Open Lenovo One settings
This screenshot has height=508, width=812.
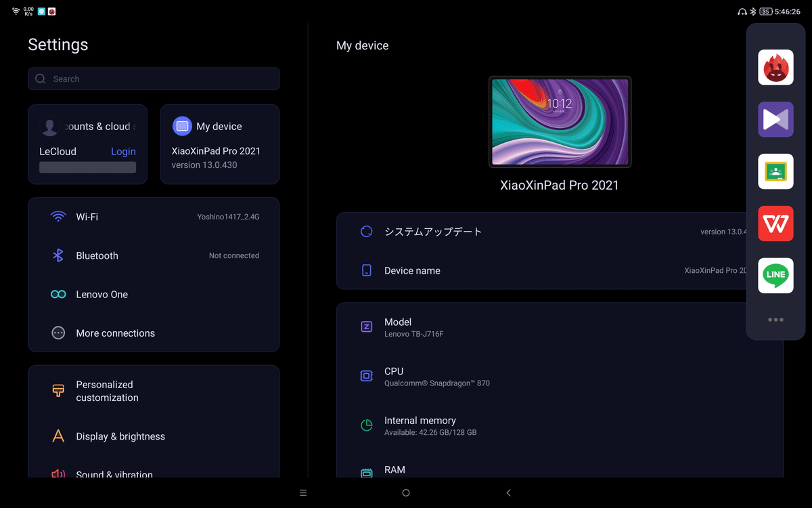pyautogui.click(x=154, y=295)
